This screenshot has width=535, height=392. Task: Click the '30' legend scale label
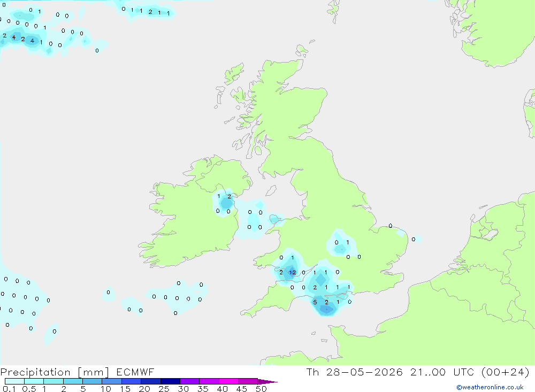(x=184, y=389)
